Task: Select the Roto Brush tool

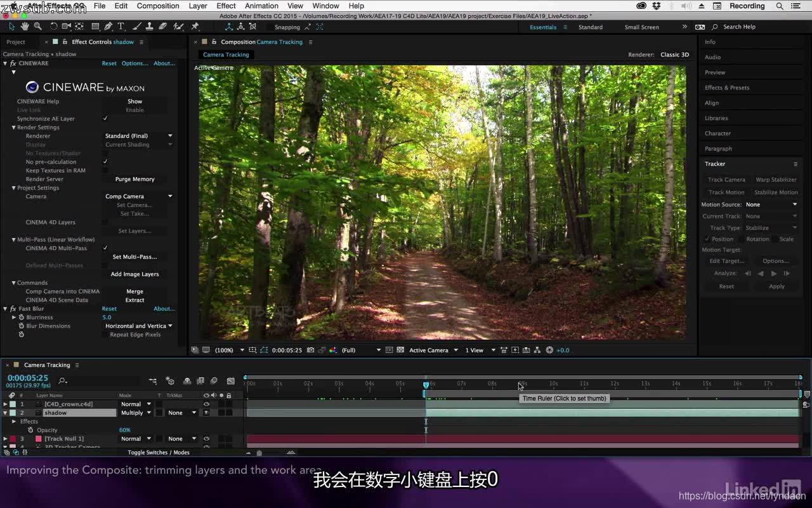Action: 179,27
